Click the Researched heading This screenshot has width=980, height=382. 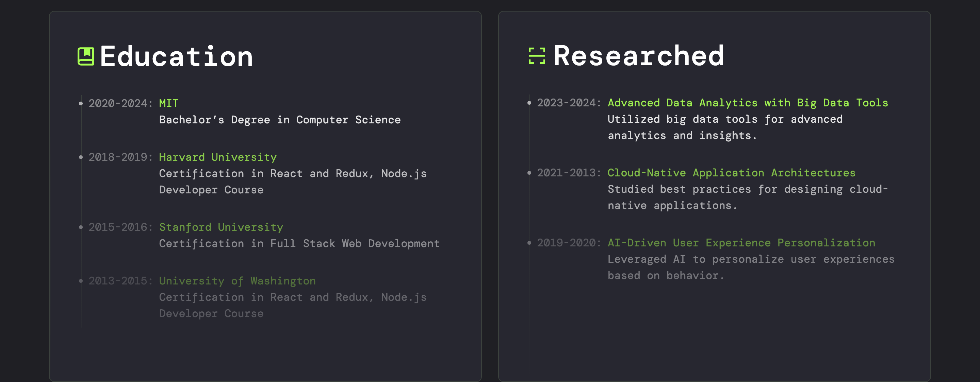[x=639, y=56]
